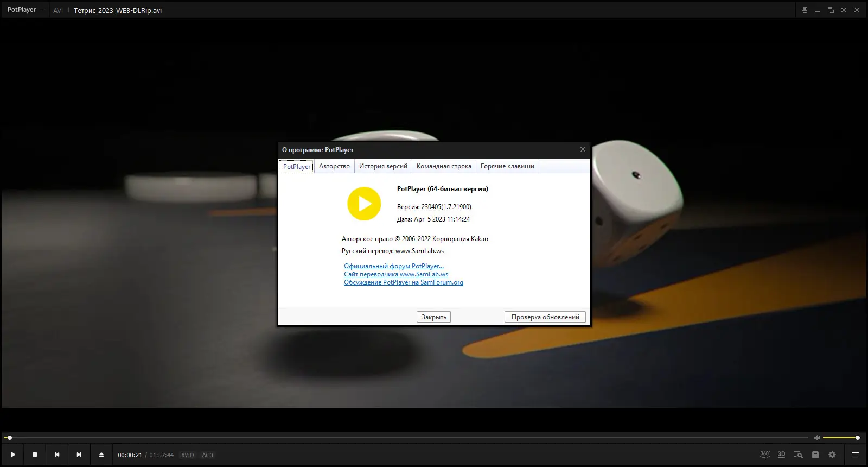Enable 3D video mode

coord(781,455)
